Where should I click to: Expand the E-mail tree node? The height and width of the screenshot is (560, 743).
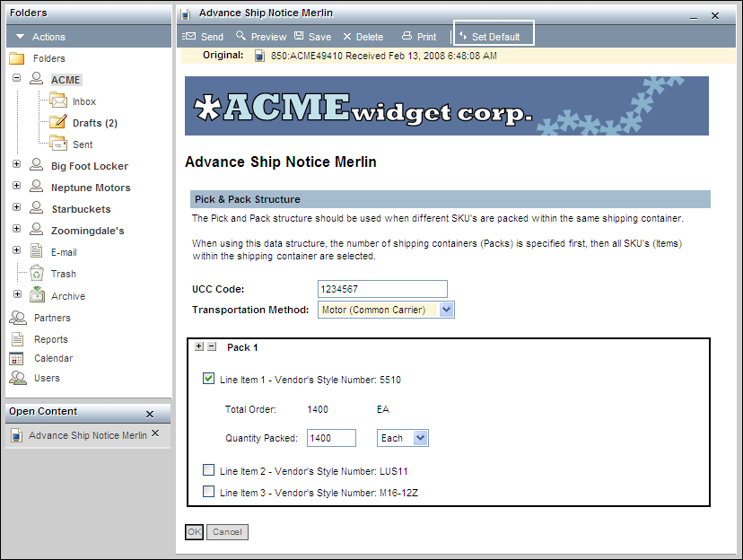16,249
